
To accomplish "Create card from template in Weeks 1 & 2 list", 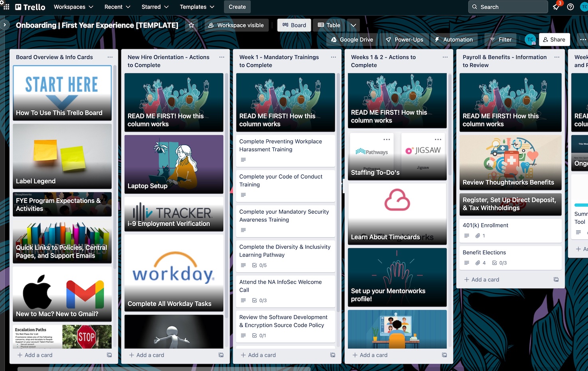I will click(444, 355).
